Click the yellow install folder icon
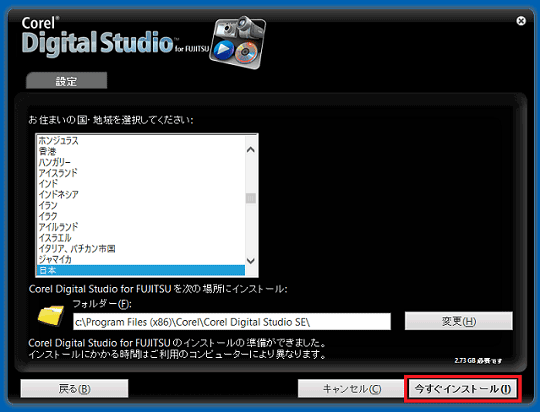540x412 pixels. point(51,315)
